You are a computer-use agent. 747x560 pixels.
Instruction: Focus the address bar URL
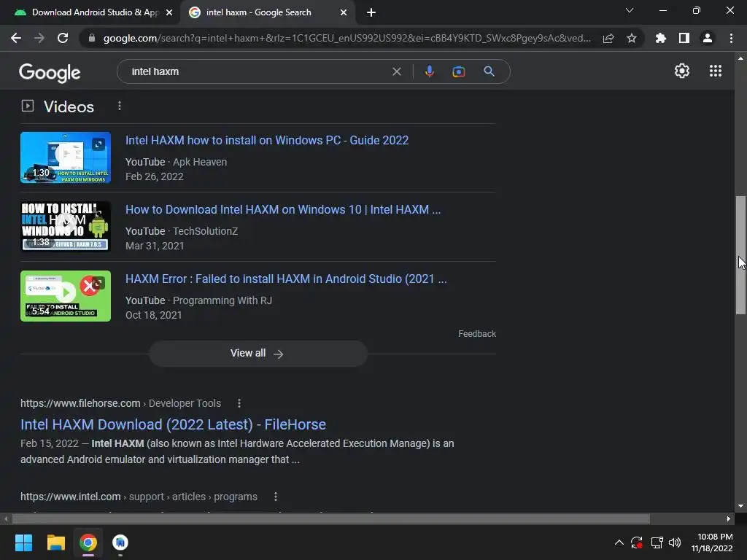[x=347, y=38]
